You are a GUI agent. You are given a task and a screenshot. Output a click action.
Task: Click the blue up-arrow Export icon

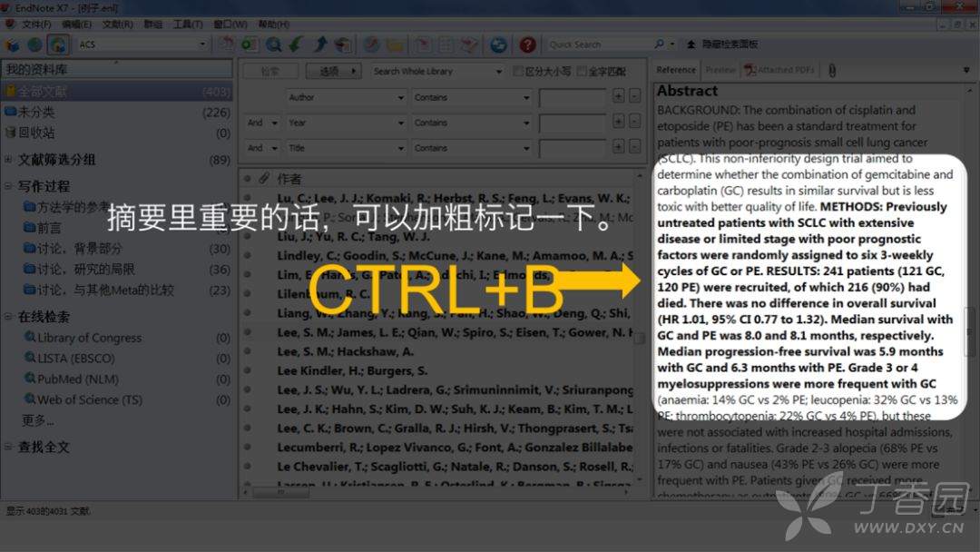(319, 44)
